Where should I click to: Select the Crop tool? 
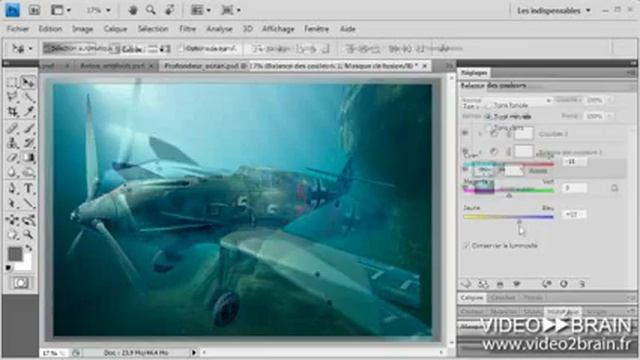(12, 111)
